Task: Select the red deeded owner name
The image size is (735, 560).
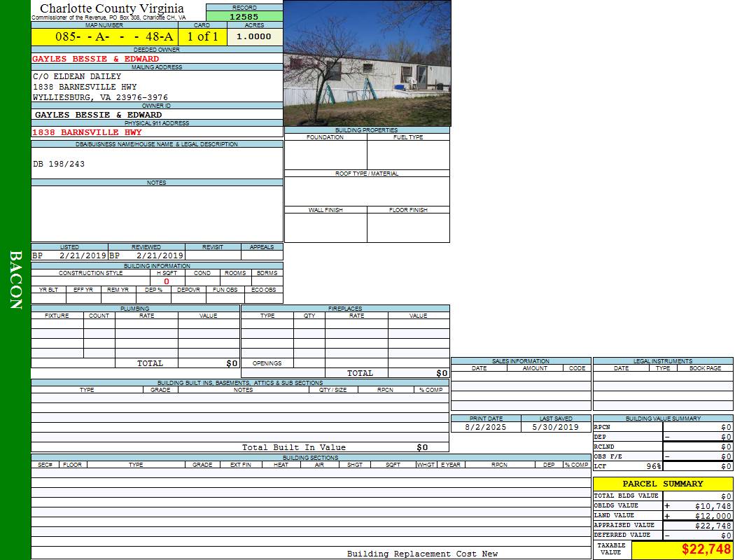Action: point(96,59)
